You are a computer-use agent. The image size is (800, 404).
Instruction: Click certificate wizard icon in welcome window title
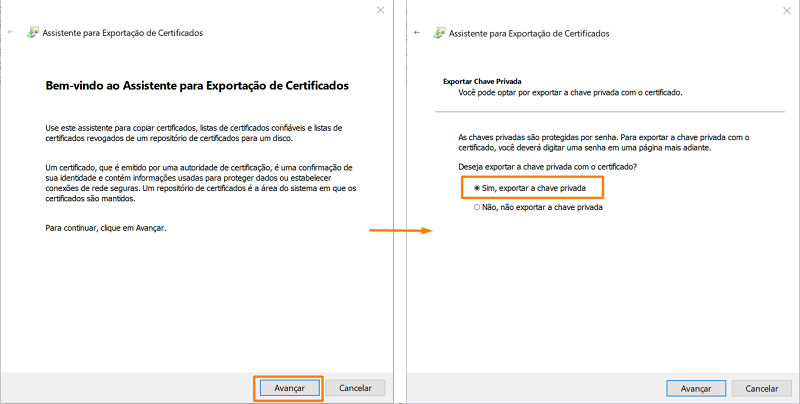click(x=33, y=33)
